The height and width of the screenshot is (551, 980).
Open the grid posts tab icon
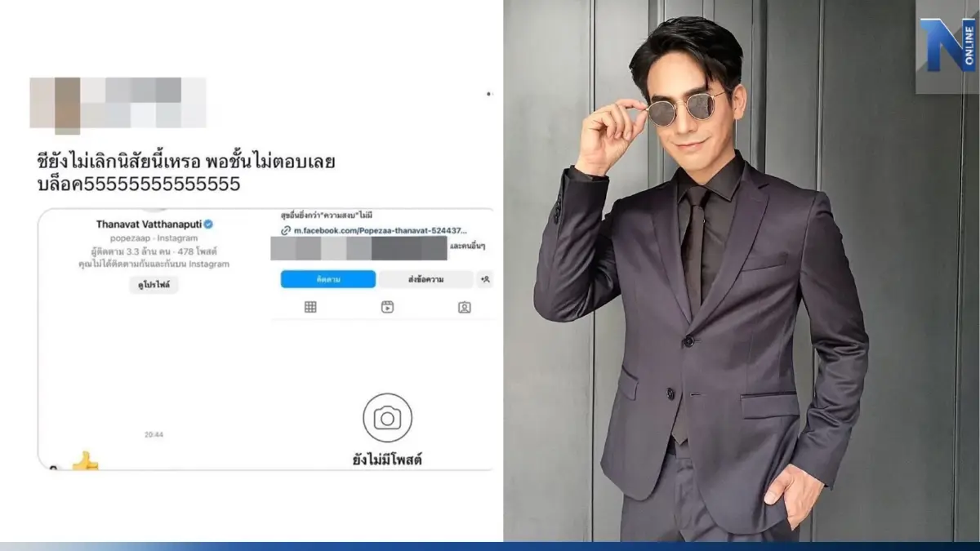pos(310,307)
